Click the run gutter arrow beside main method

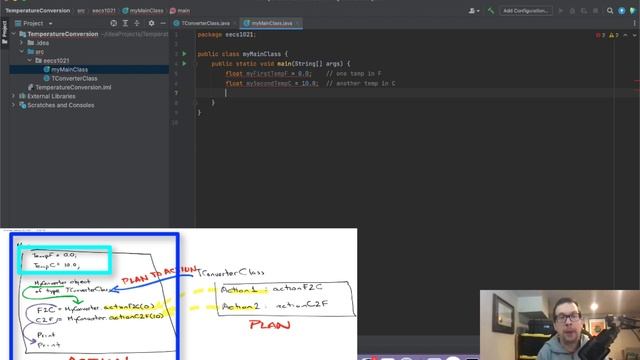(184, 64)
